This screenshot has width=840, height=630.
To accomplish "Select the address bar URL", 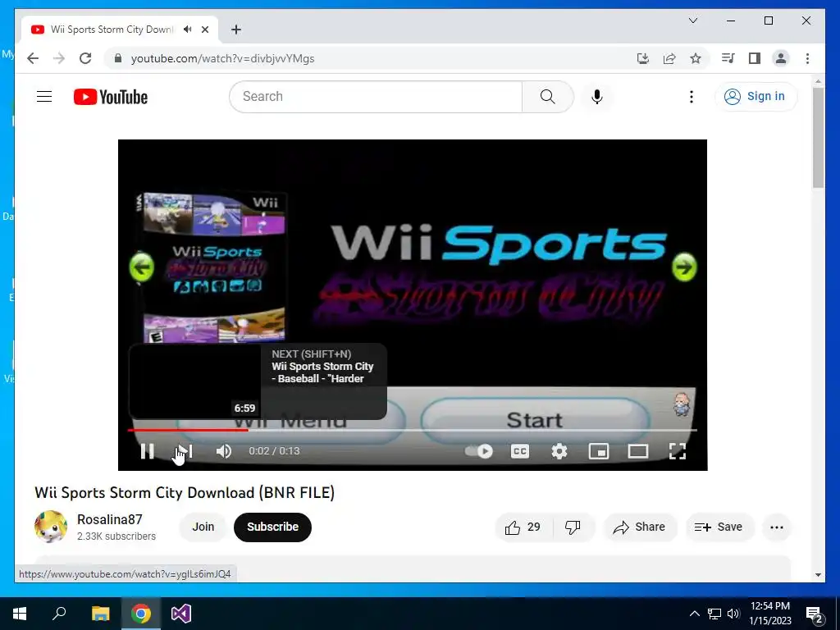I will click(223, 58).
